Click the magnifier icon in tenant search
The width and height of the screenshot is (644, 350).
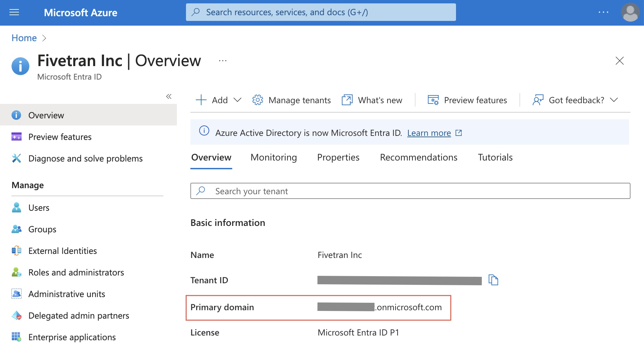(201, 191)
